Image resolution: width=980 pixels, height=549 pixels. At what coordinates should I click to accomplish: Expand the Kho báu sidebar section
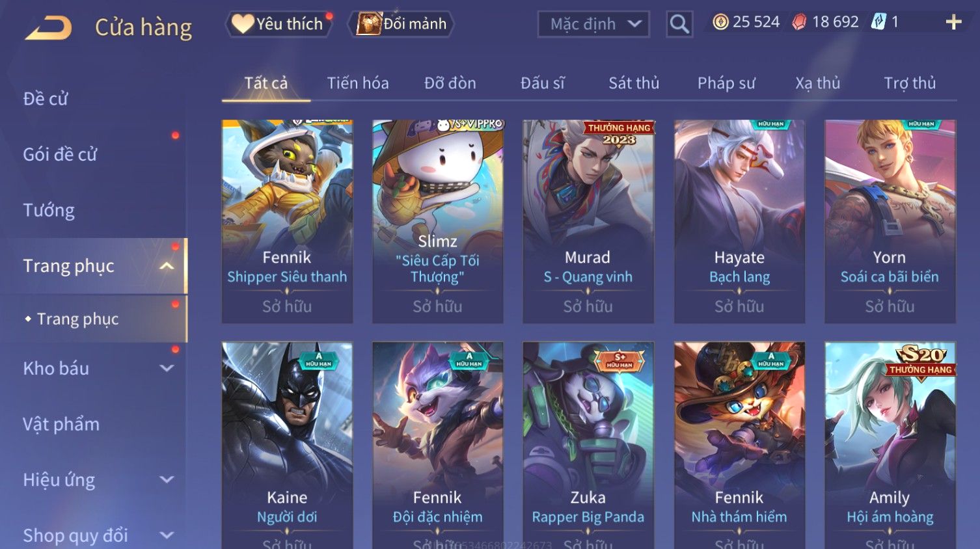167,368
